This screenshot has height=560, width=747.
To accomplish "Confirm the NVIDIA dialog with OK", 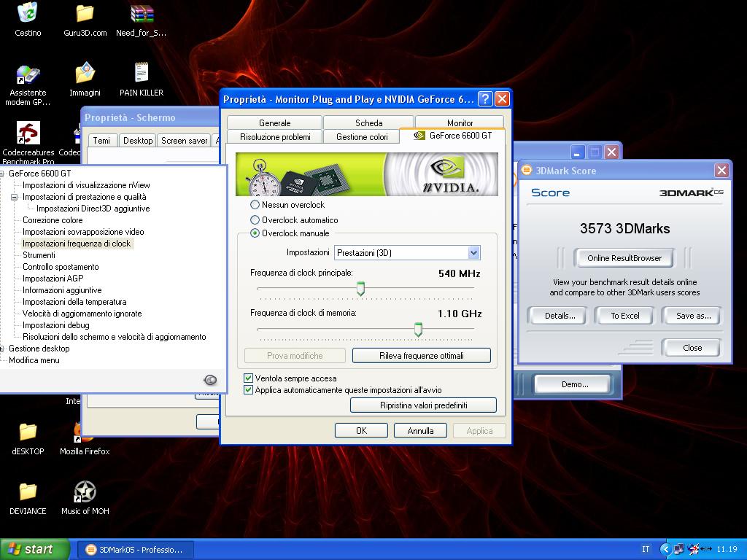I will click(x=362, y=430).
